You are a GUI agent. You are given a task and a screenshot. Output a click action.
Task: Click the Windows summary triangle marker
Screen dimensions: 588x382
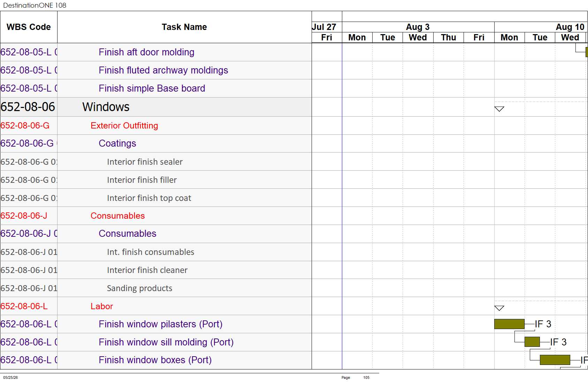pos(499,109)
